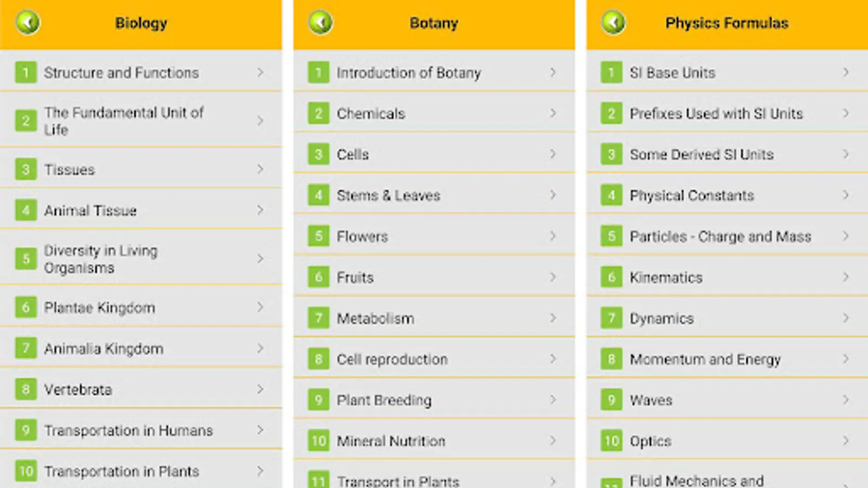The height and width of the screenshot is (488, 868).
Task: Tap the back arrow in Botany header
Action: (x=321, y=23)
